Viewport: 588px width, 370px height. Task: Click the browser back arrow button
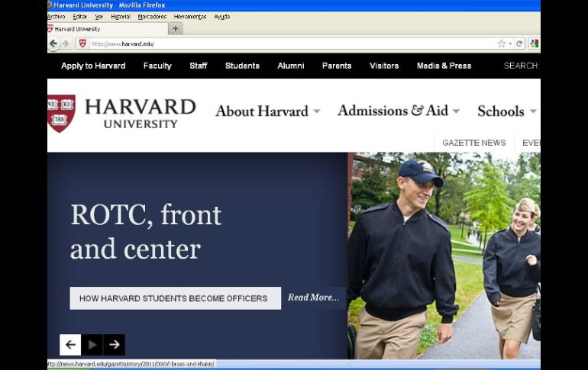click(53, 43)
